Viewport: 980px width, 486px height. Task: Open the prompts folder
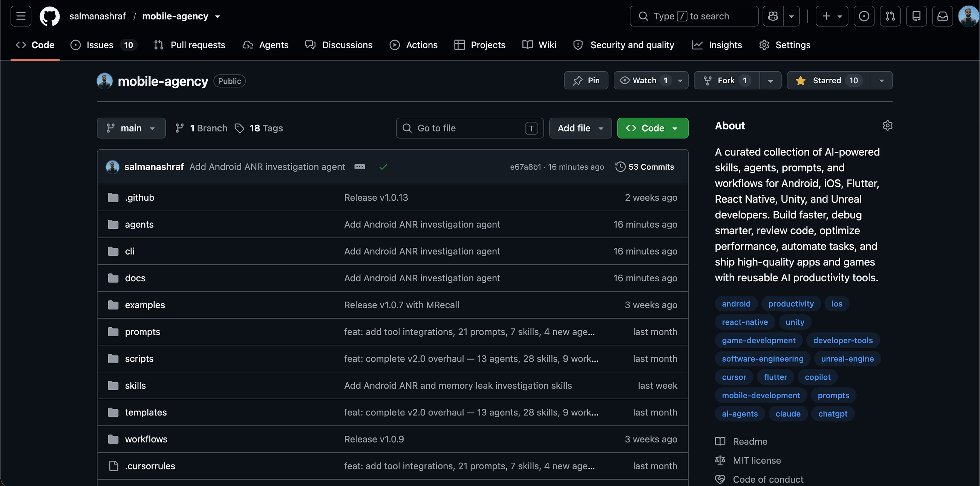point(142,332)
